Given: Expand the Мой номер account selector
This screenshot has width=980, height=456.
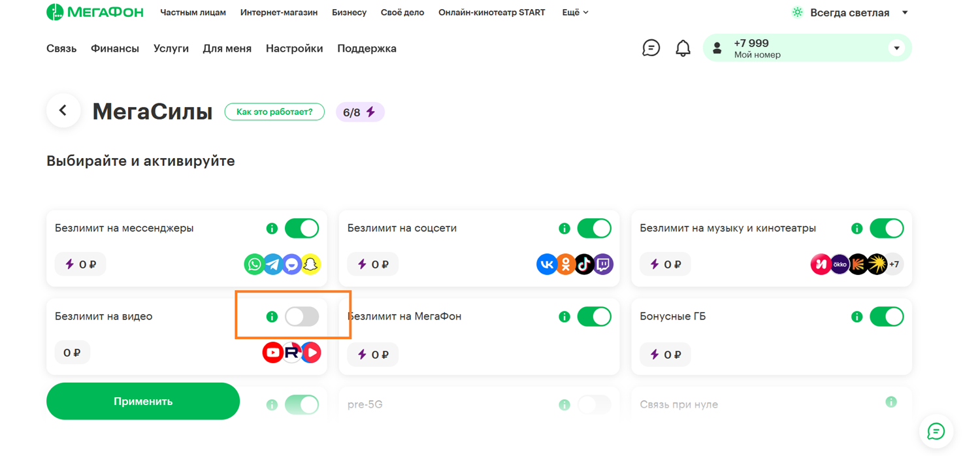Looking at the screenshot, I should pos(896,48).
